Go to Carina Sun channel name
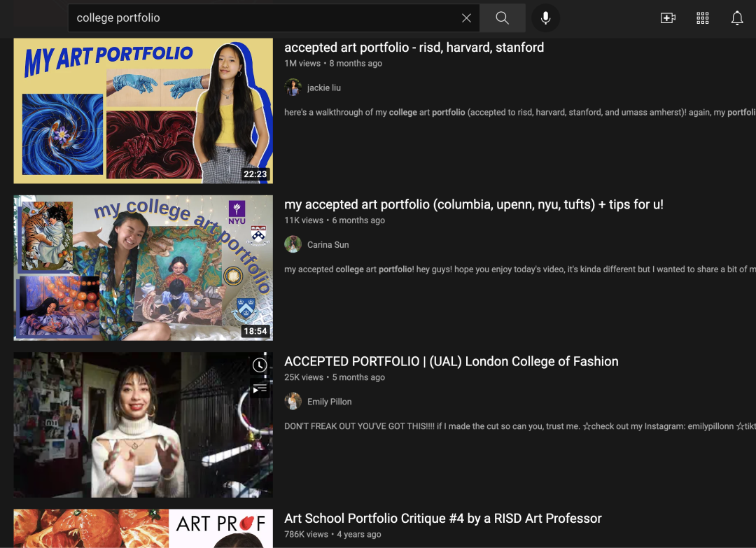The height and width of the screenshot is (548, 756). [328, 245]
